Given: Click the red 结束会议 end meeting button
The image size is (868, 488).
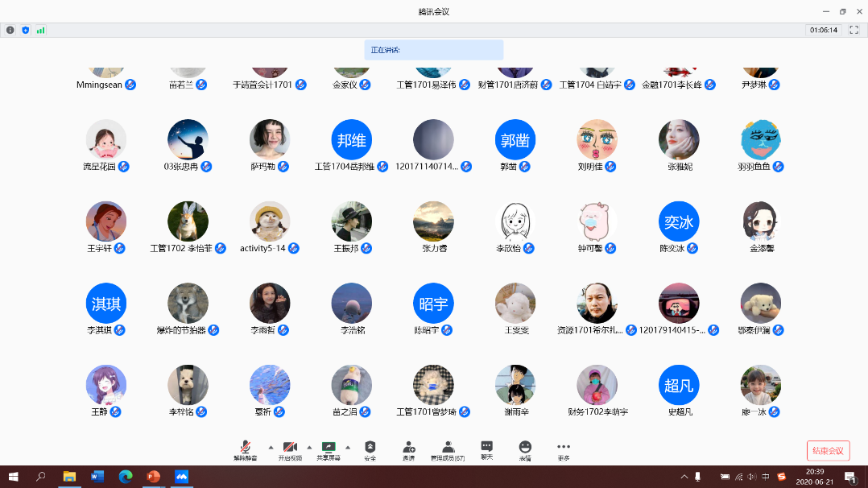Looking at the screenshot, I should (x=828, y=451).
